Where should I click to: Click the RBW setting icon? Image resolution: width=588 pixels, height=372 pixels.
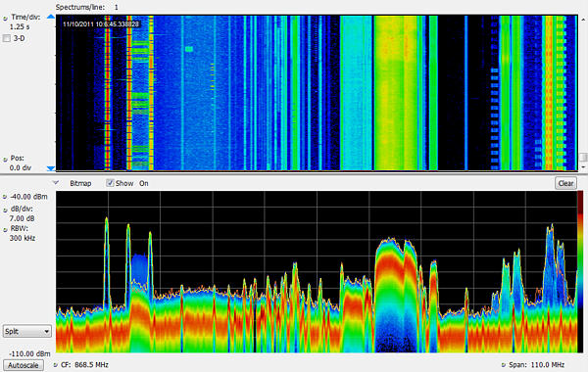pyautogui.click(x=5, y=230)
